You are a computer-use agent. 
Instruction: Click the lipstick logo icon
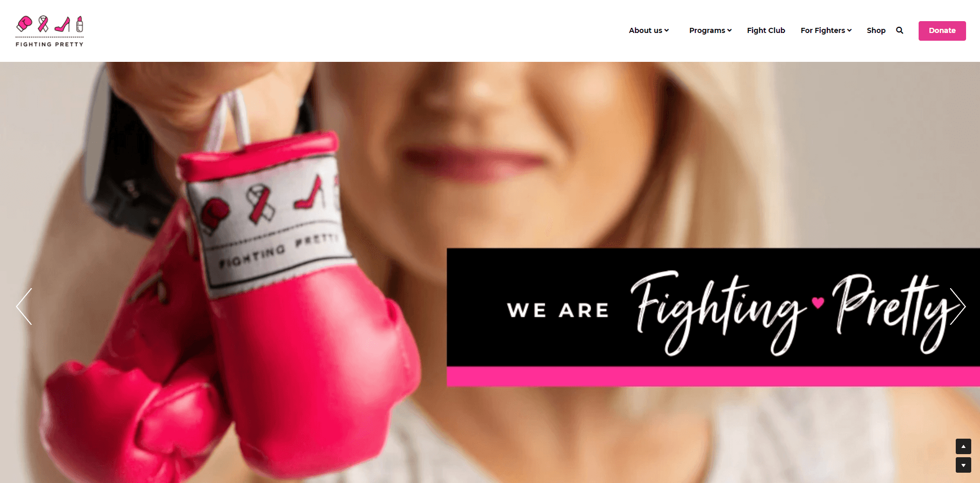[x=79, y=24]
